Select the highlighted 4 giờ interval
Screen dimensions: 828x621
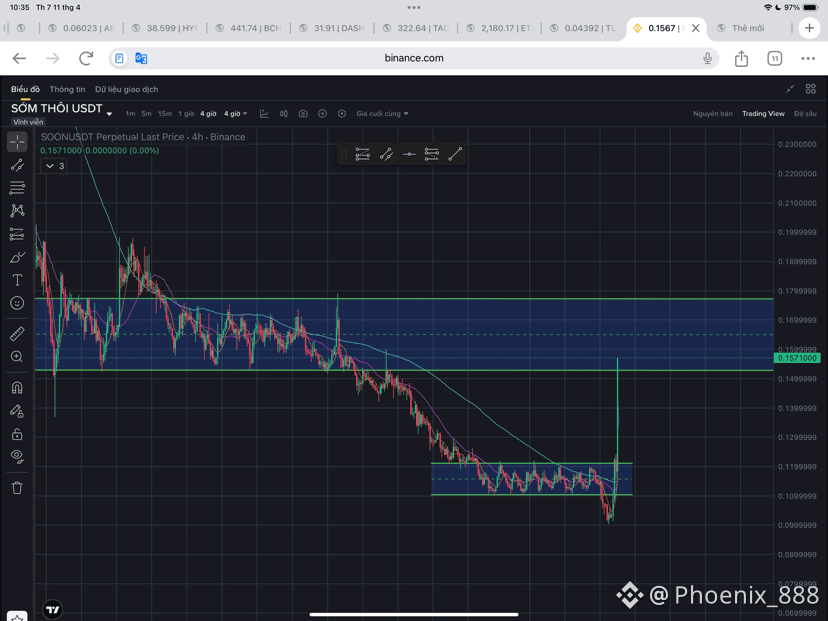[x=208, y=114]
